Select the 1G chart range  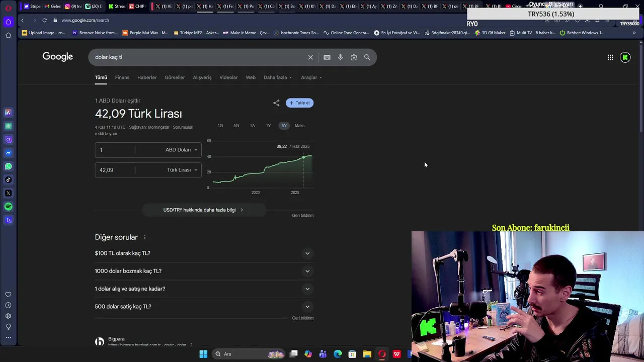coord(220,126)
